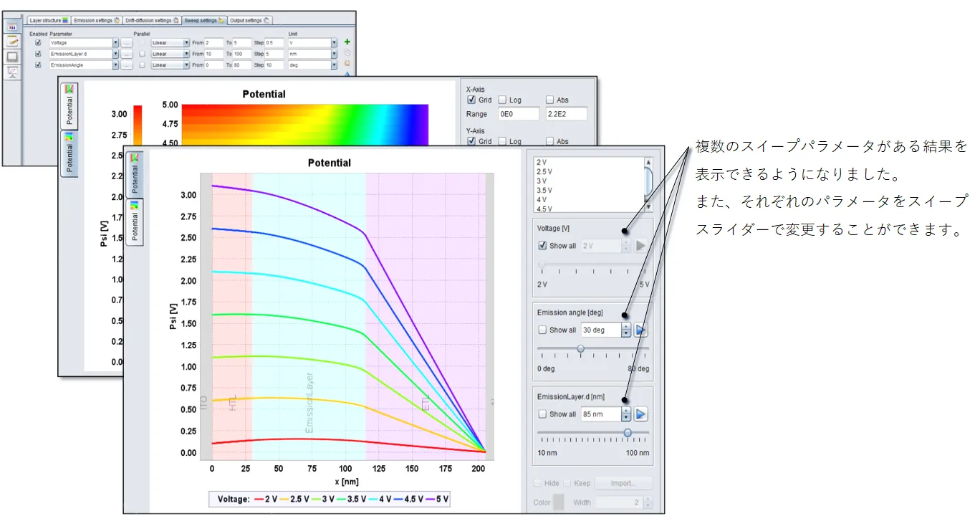Click the pencil editor icon in left sidebar
The width and height of the screenshot is (980, 516).
pyautogui.click(x=12, y=42)
